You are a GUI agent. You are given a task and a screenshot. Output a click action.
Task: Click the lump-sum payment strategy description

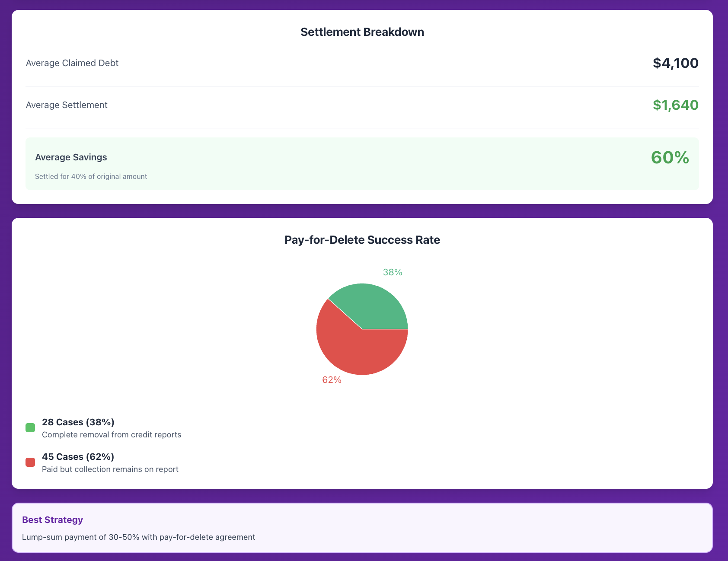pyautogui.click(x=139, y=537)
